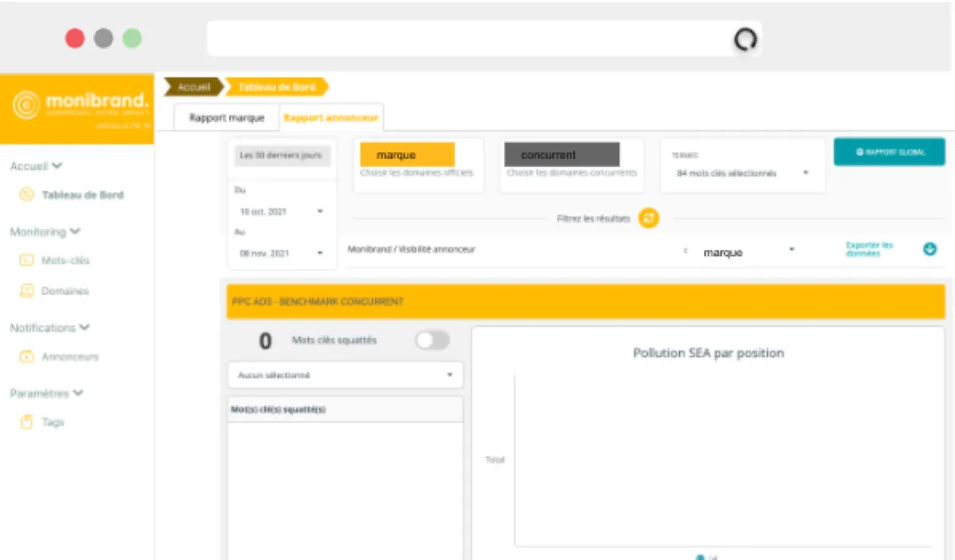Switch to Rapport annonceur tab

(331, 118)
